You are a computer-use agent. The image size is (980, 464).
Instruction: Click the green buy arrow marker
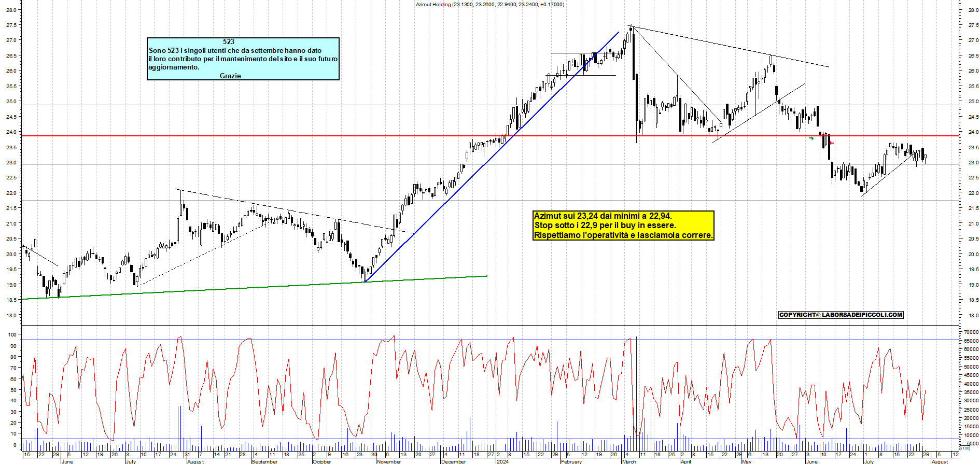click(811, 138)
